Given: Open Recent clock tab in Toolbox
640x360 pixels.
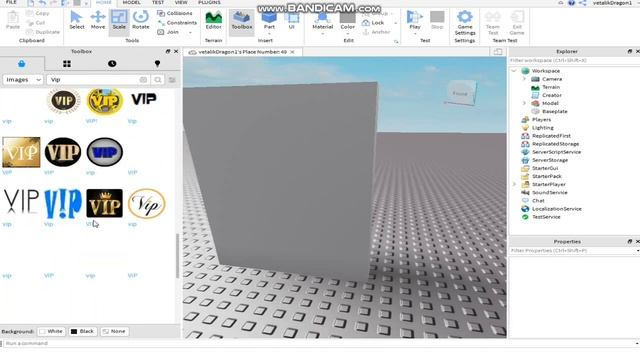Looking at the screenshot, I should click(112, 64).
